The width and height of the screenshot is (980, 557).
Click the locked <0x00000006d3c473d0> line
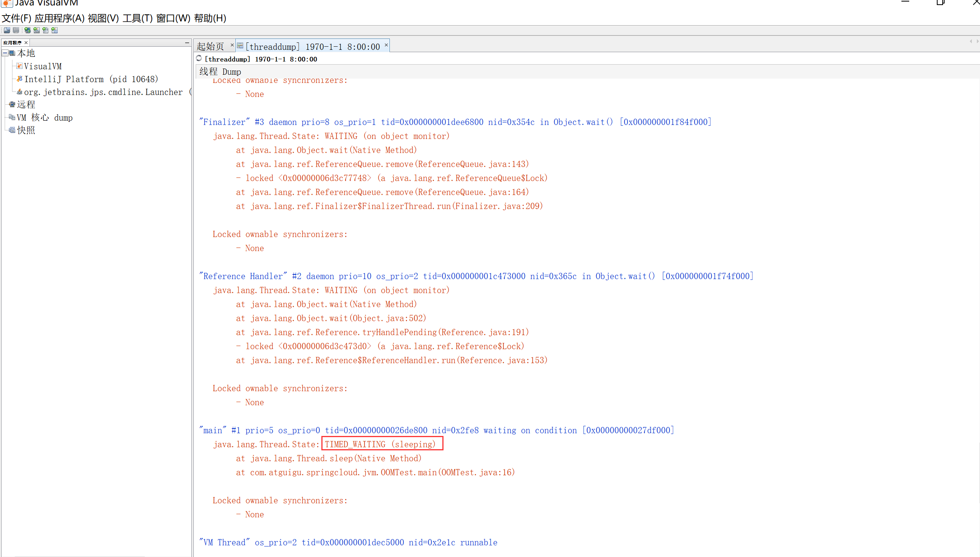coord(380,346)
